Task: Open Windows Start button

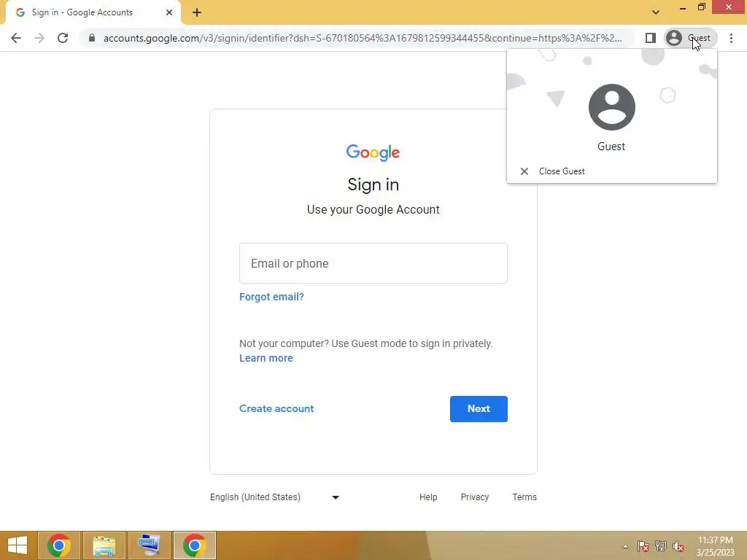Action: pyautogui.click(x=18, y=545)
